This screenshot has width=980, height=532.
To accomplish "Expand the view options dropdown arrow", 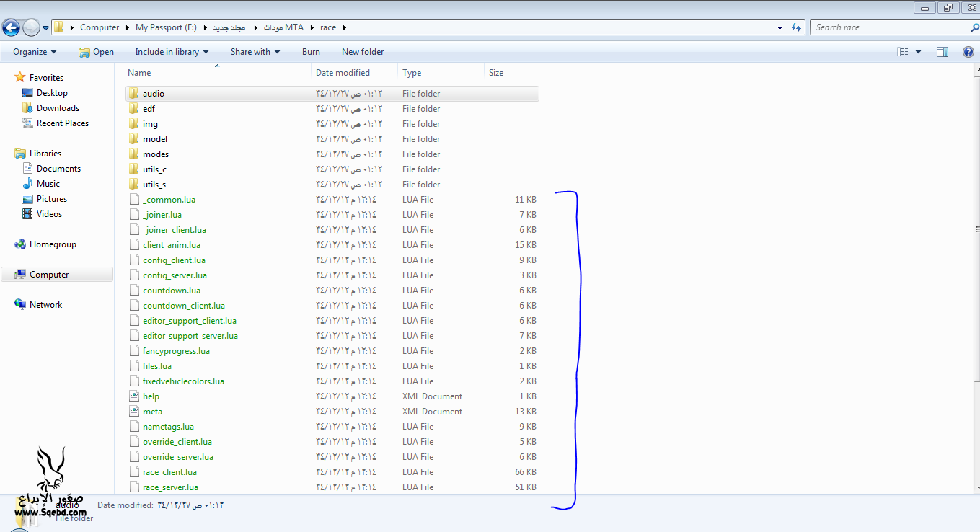I will coord(918,52).
